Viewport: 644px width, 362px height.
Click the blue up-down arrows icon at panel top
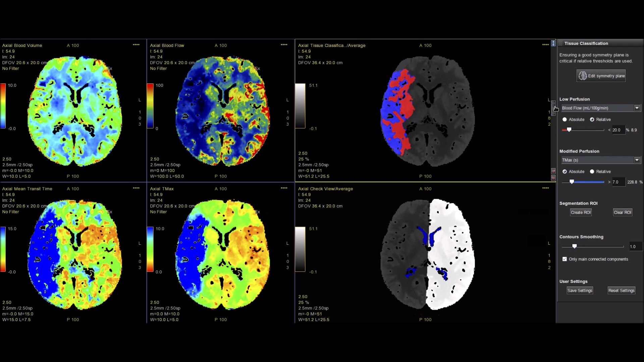pos(553,43)
